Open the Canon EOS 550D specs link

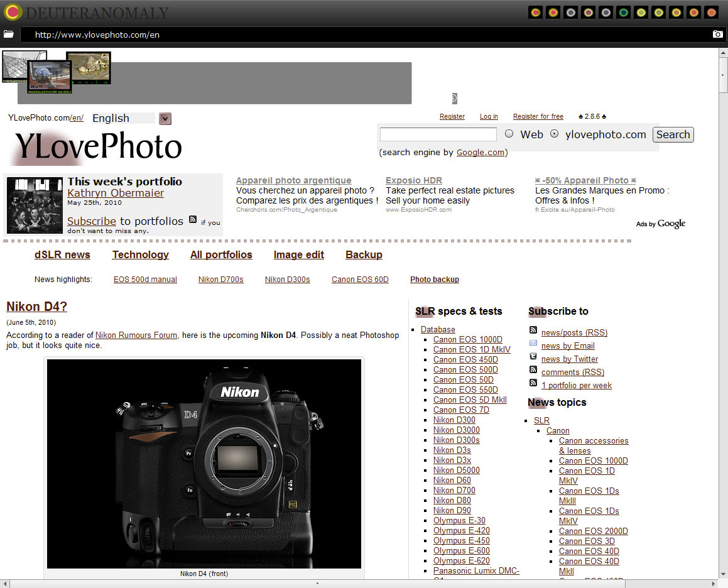[465, 389]
